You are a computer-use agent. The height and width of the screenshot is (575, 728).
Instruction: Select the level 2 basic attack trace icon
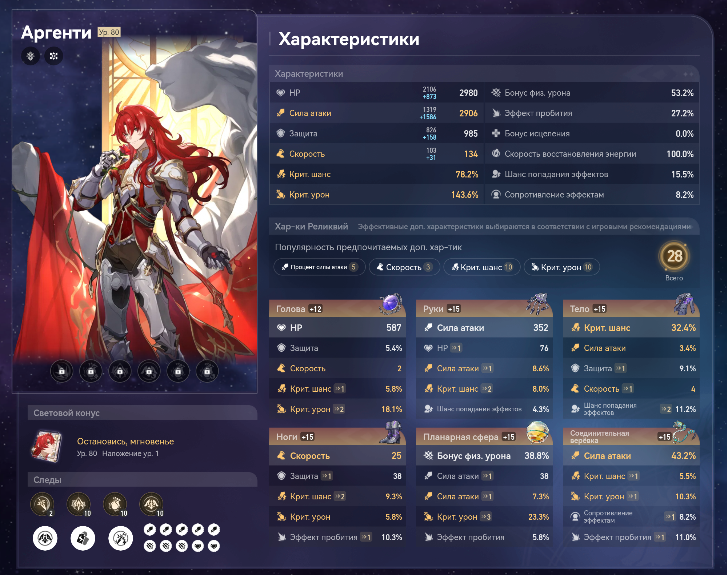click(42, 504)
